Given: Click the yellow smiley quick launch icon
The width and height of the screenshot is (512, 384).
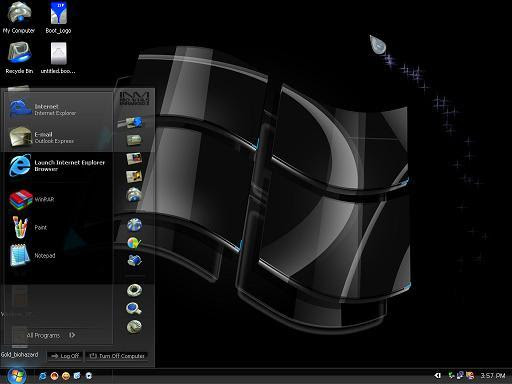Looking at the screenshot, I should 66,376.
